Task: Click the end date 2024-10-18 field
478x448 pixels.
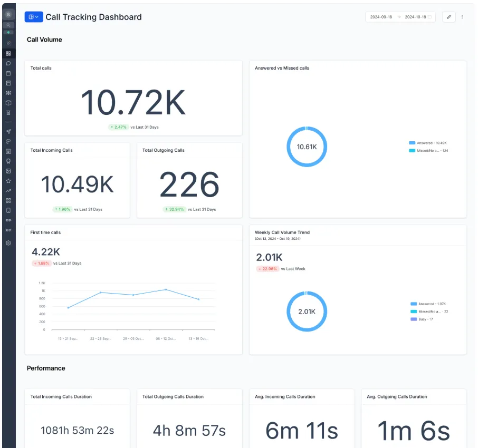Action: [416, 17]
